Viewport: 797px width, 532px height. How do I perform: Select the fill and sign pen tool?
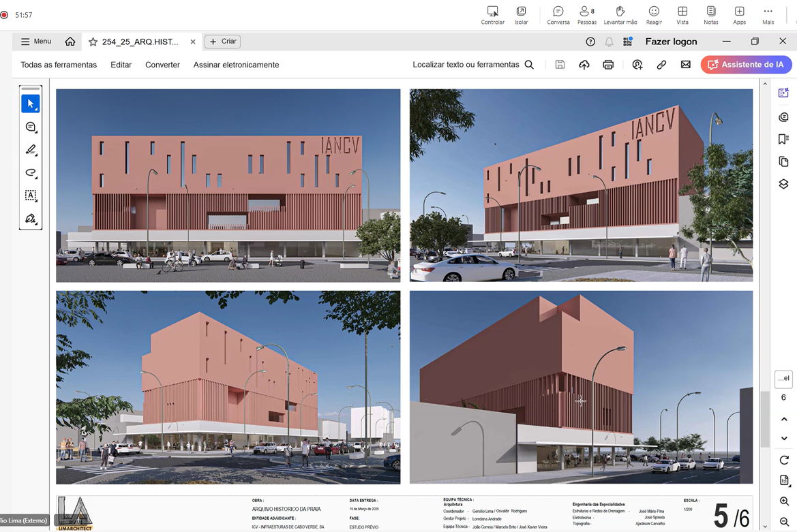pyautogui.click(x=31, y=219)
